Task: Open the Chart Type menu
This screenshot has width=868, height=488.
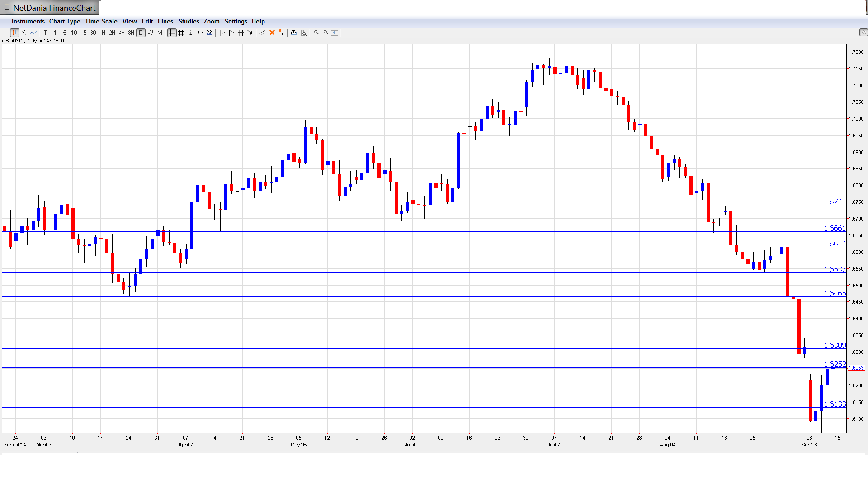Action: [65, 21]
